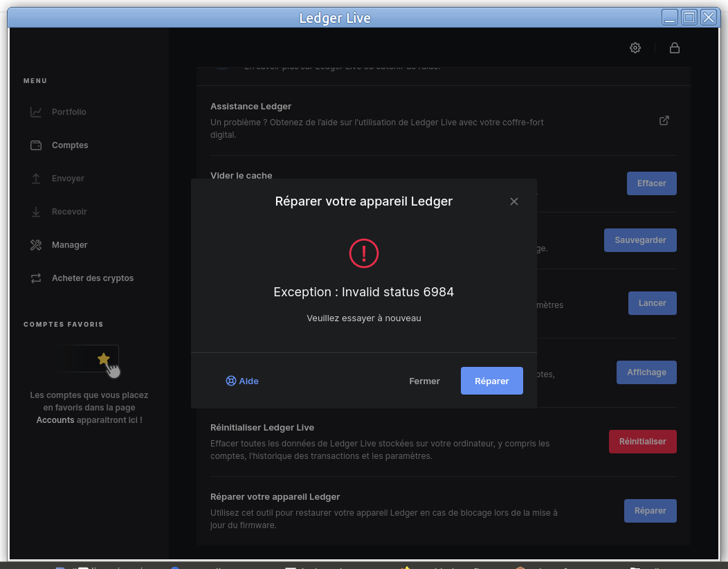Image resolution: width=728 pixels, height=569 pixels.
Task: Click the Lancer button
Action: click(652, 303)
